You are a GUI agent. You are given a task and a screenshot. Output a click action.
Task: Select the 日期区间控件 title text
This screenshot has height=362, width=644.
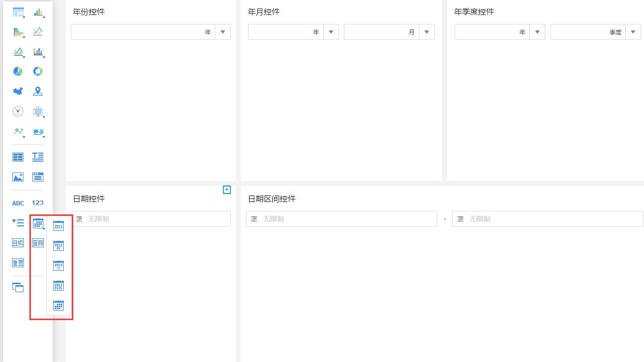pyautogui.click(x=272, y=198)
